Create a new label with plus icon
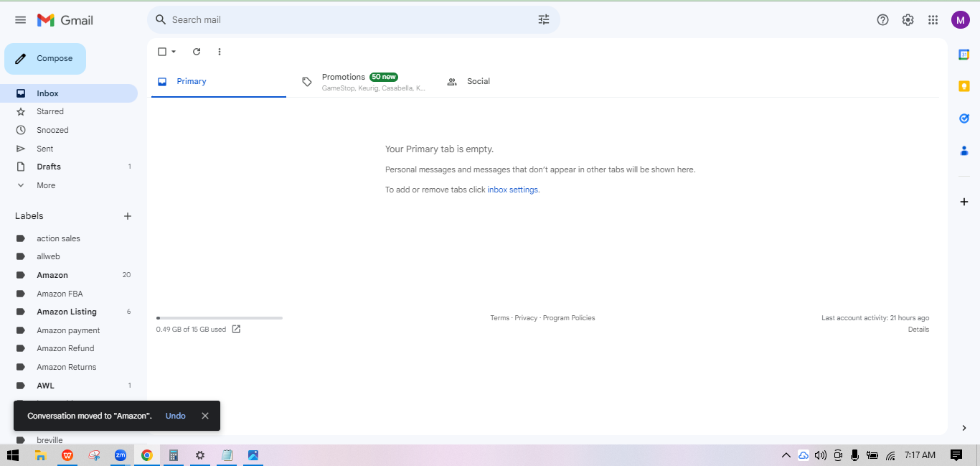Viewport: 980px width, 466px height. point(128,216)
